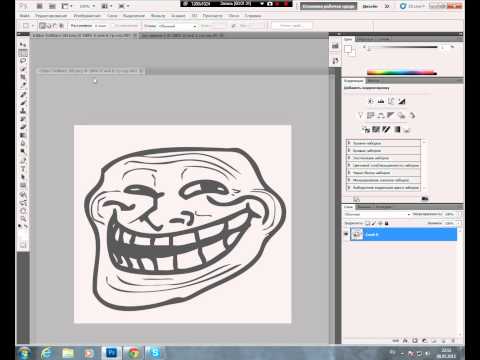Choose add-to-selection mode
This screenshot has height=360, width=480.
coord(49,26)
